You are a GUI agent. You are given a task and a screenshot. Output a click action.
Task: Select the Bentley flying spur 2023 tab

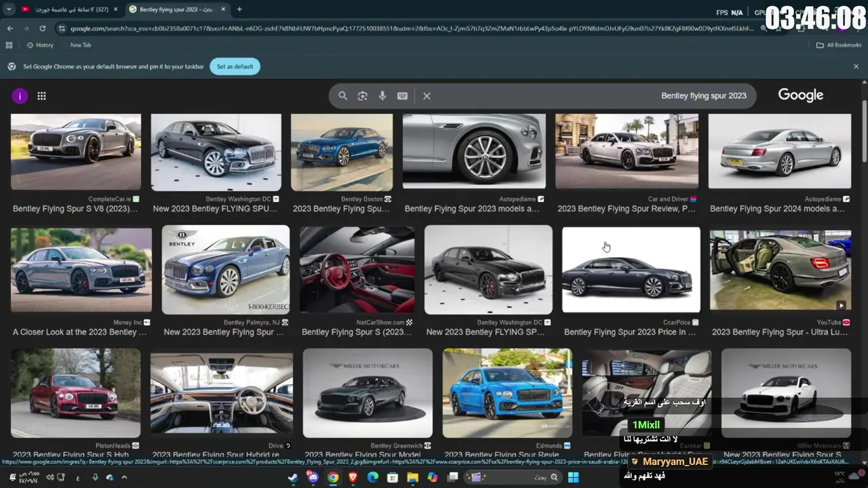point(176,9)
